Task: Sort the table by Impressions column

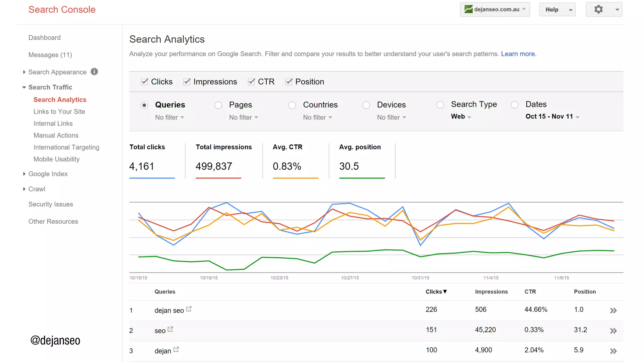Action: pyautogui.click(x=491, y=292)
